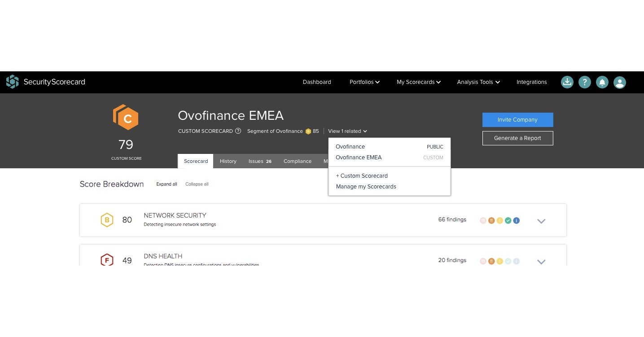Click the circular help question-mark icon

584,82
